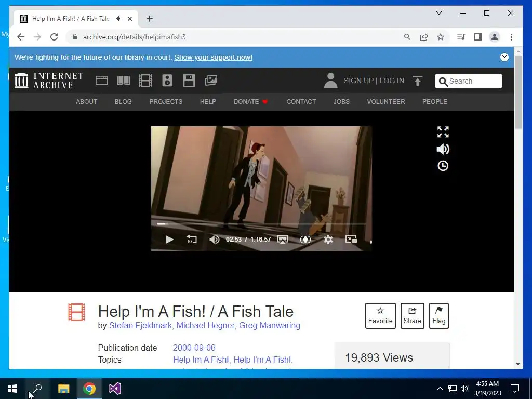Open a new browser tab

150,19
